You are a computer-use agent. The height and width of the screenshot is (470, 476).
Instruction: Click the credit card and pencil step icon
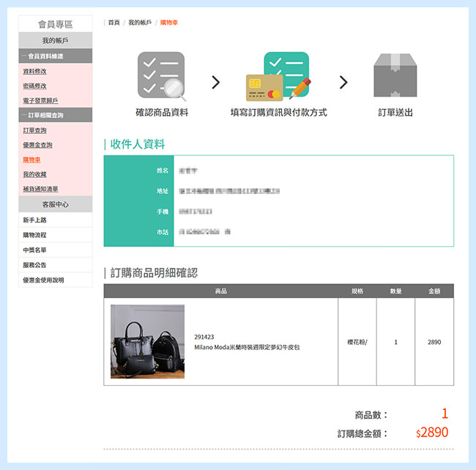278,76
